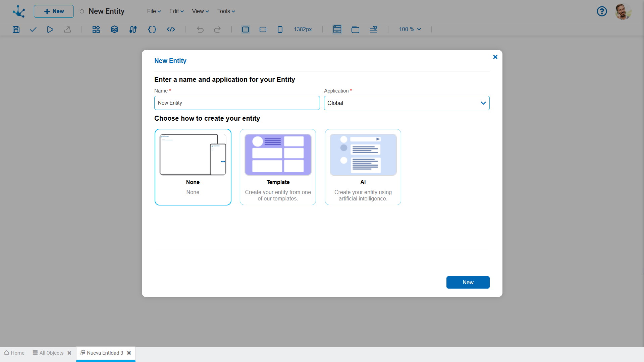Open the Tools menu
644x362 pixels.
[x=226, y=11]
